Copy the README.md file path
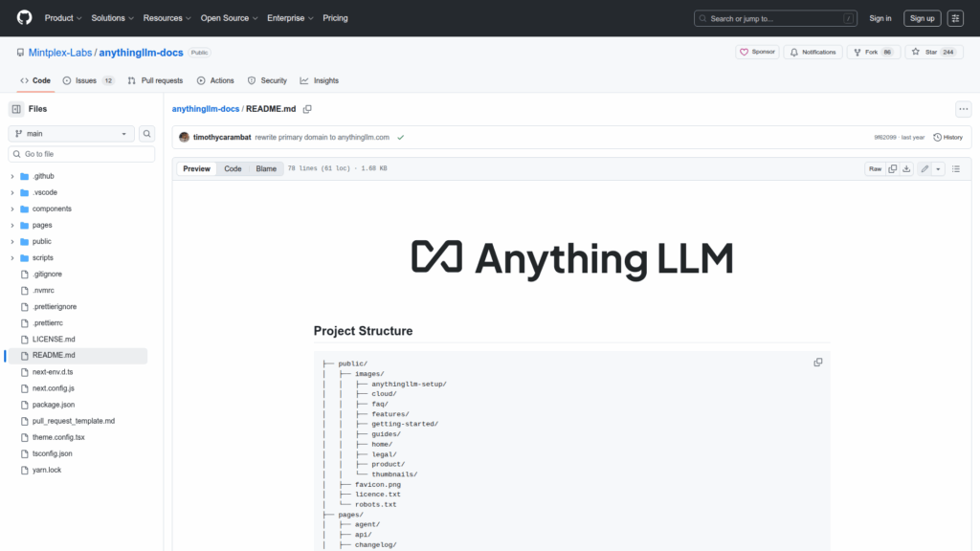The height and width of the screenshot is (551, 980). click(x=307, y=109)
